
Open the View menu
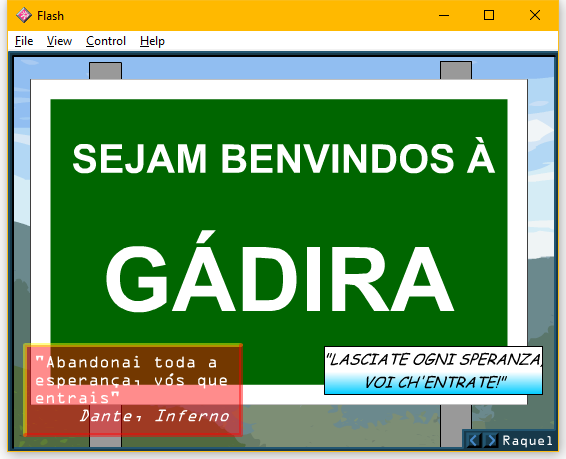59,41
